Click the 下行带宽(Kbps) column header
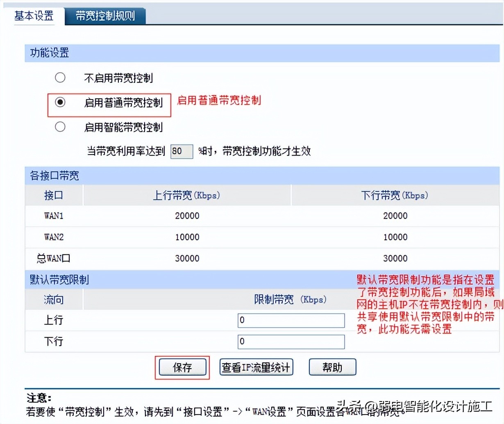This screenshot has height=424, width=504. coord(396,195)
